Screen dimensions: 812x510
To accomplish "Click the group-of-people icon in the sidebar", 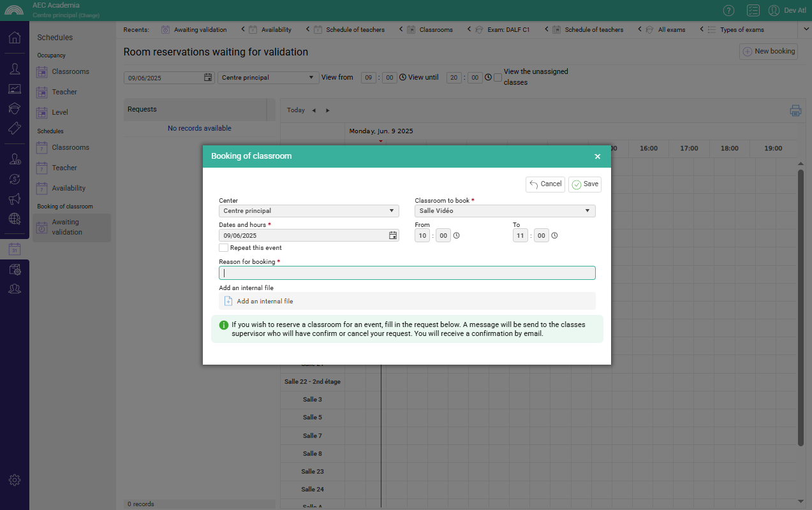I will [x=15, y=289].
